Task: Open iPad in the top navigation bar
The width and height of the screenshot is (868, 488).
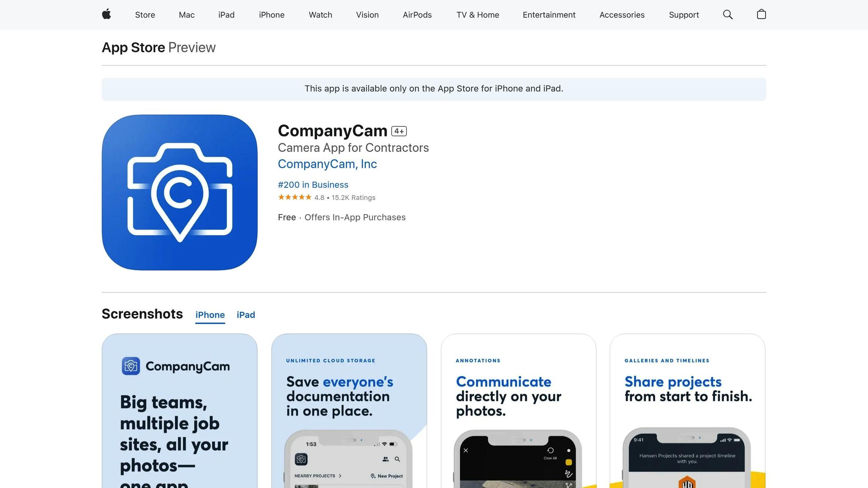Action: coord(226,15)
